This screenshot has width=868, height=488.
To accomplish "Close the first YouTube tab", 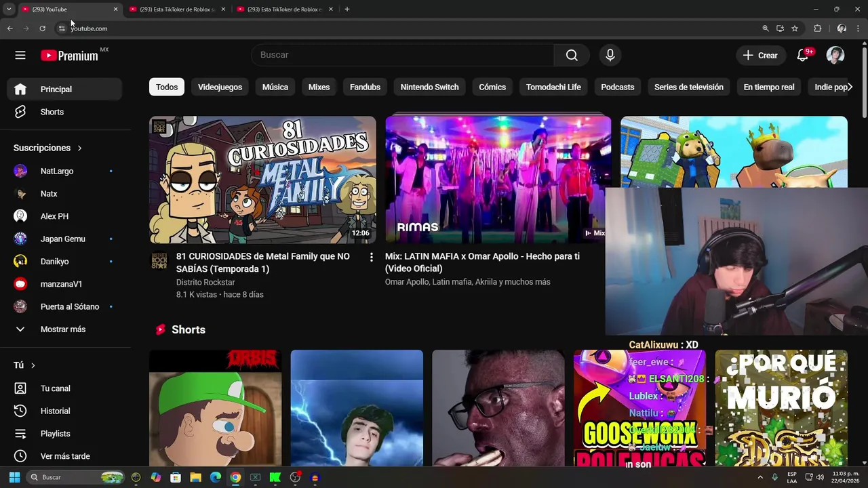I will point(115,9).
